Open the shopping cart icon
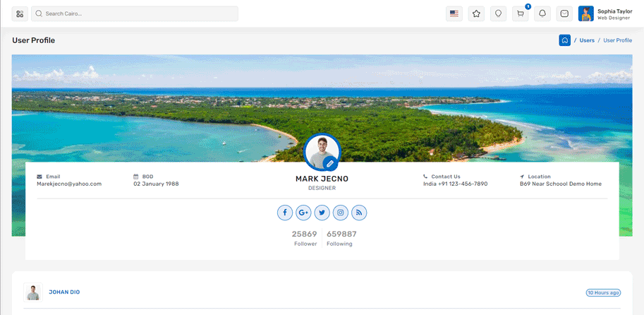Screen dimensions: 644x315 click(x=521, y=13)
